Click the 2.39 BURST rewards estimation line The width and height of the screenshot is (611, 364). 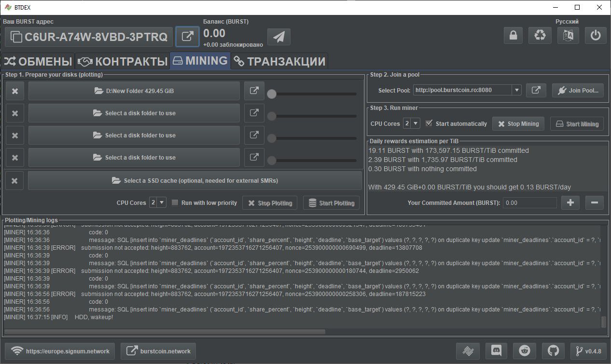443,160
